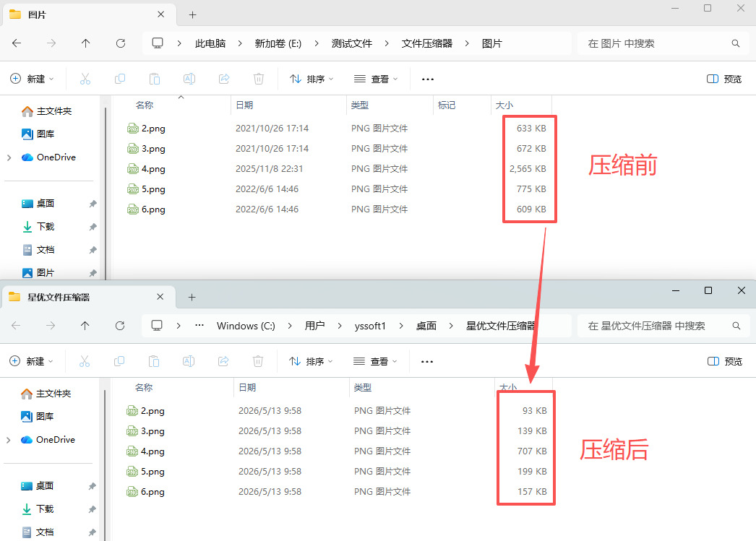This screenshot has width=756, height=541.
Task: Click Copy icon in 图片 window toolbar
Action: click(x=120, y=79)
